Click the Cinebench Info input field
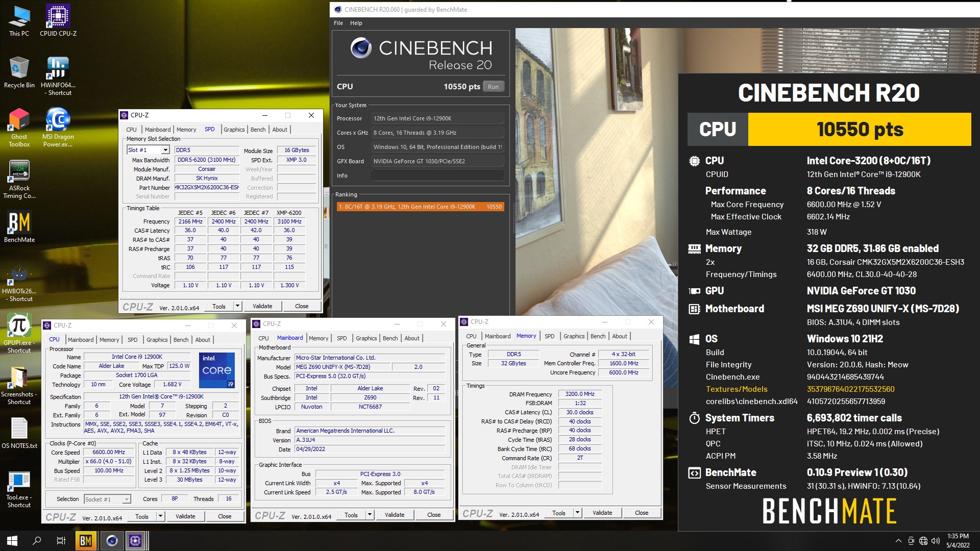This screenshot has width=980, height=551. 437,176
